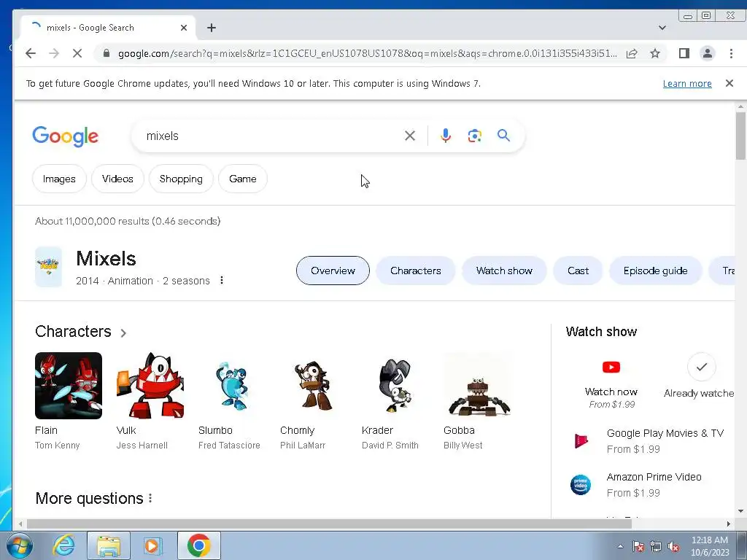
Task: Go back using the browser back arrow
Action: 31,53
